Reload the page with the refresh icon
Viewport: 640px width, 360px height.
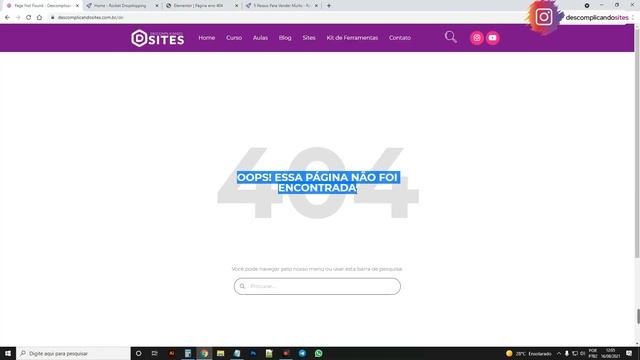[x=29, y=18]
